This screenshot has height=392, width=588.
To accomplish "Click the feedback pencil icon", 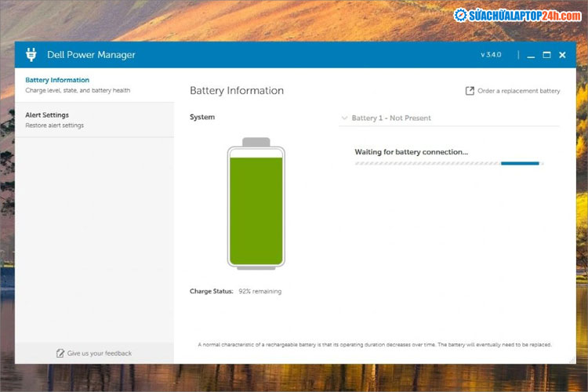I will tap(60, 353).
